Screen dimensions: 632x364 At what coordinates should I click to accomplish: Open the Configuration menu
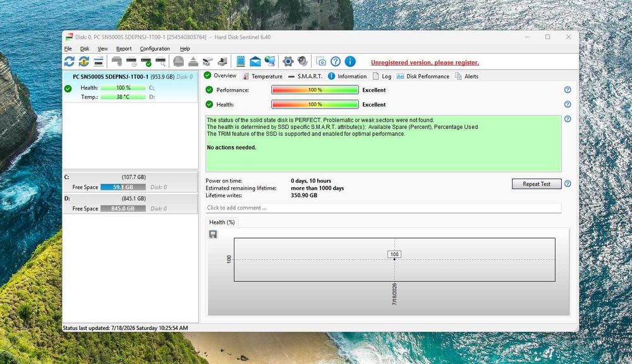point(155,49)
